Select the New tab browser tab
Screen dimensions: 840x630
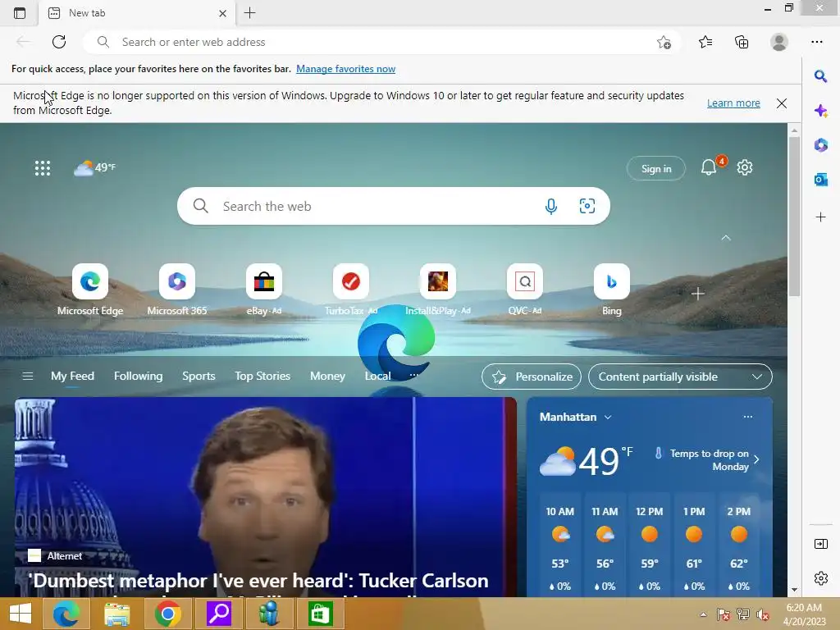(x=137, y=13)
